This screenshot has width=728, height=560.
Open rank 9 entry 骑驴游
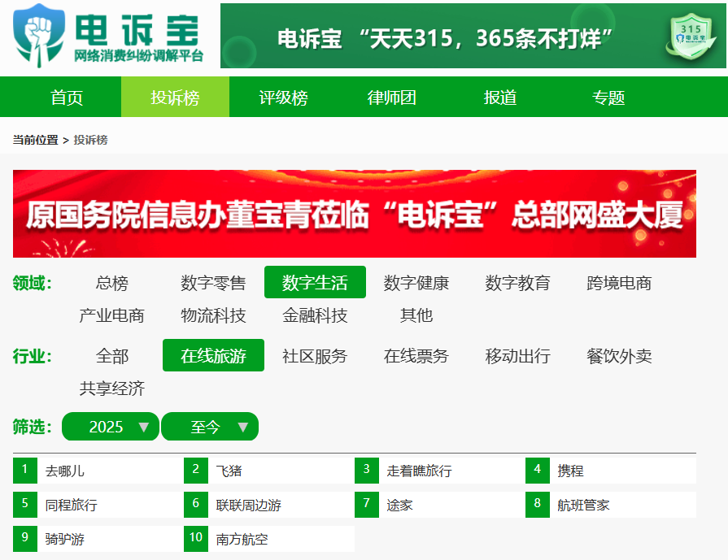(x=98, y=539)
